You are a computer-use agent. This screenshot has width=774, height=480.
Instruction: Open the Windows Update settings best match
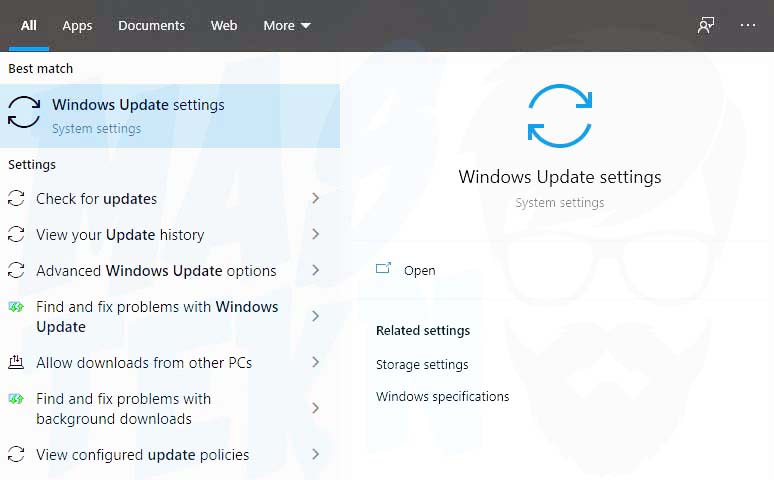point(170,116)
